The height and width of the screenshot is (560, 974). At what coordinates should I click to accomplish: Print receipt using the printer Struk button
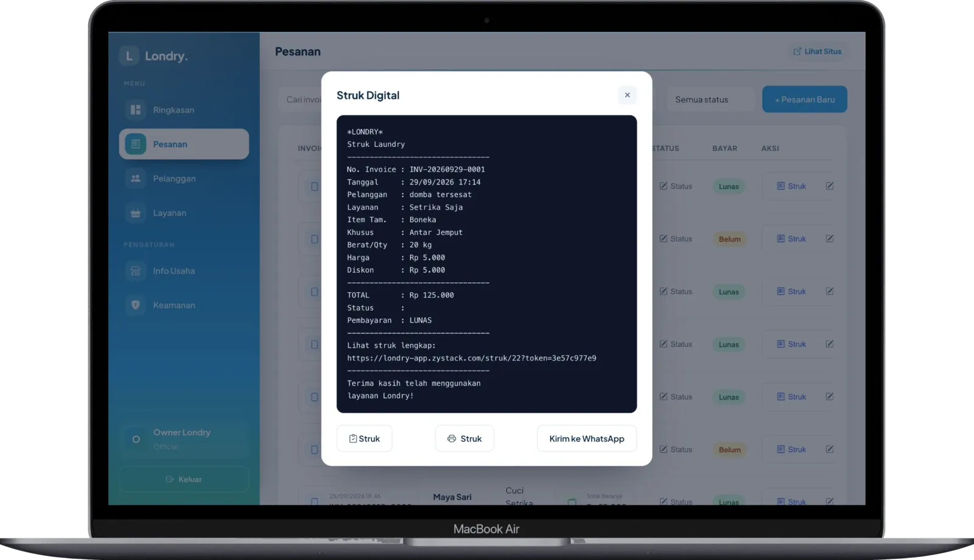tap(464, 438)
